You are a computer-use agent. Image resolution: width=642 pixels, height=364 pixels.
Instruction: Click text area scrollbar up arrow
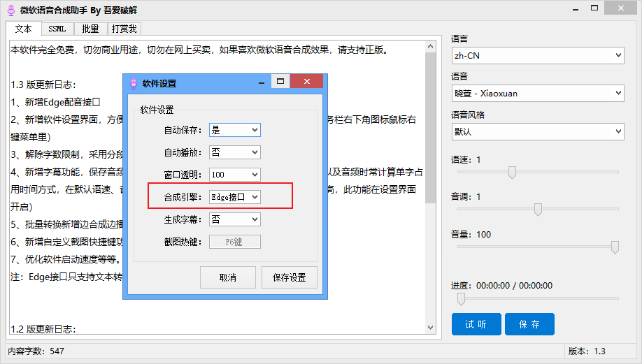click(430, 46)
